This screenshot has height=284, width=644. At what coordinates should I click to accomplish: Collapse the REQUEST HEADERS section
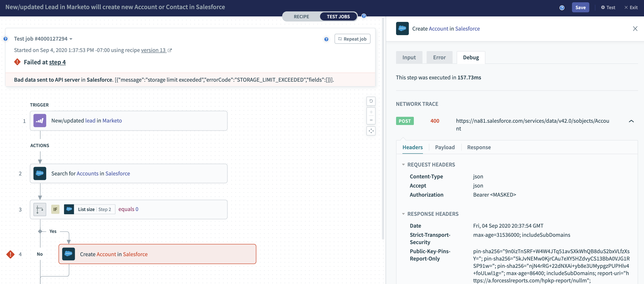pos(403,165)
